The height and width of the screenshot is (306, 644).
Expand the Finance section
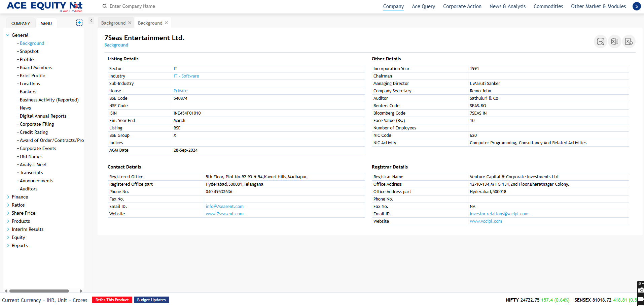pyautogui.click(x=8, y=197)
